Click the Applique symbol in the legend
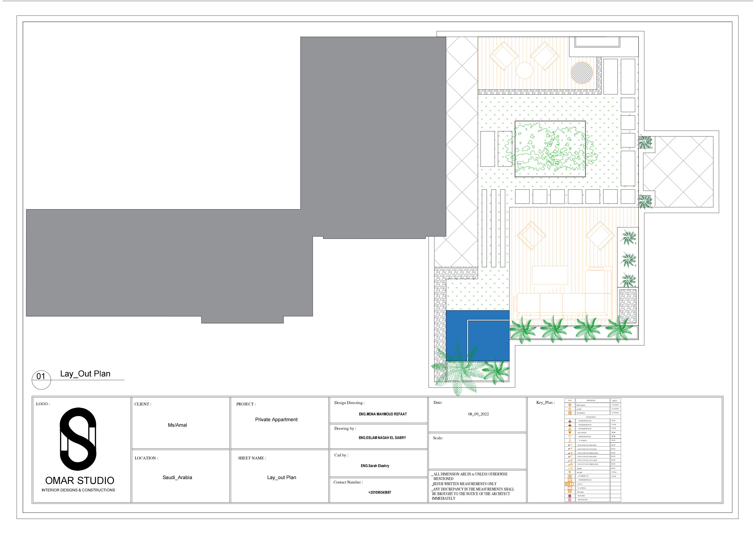 571,468
